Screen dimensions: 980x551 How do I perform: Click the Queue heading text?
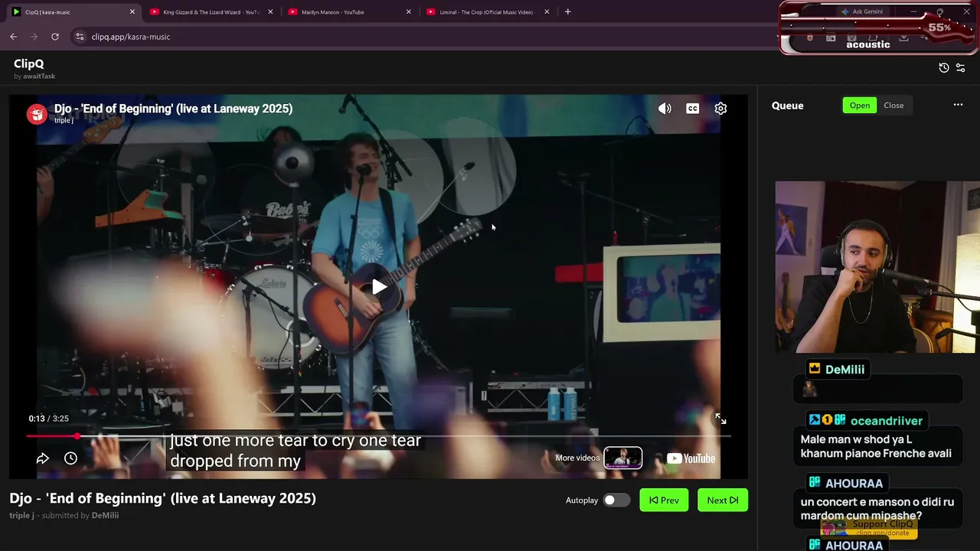pos(788,106)
